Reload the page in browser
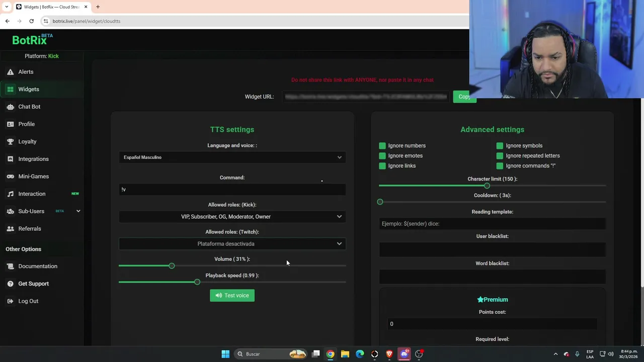 coord(31,21)
